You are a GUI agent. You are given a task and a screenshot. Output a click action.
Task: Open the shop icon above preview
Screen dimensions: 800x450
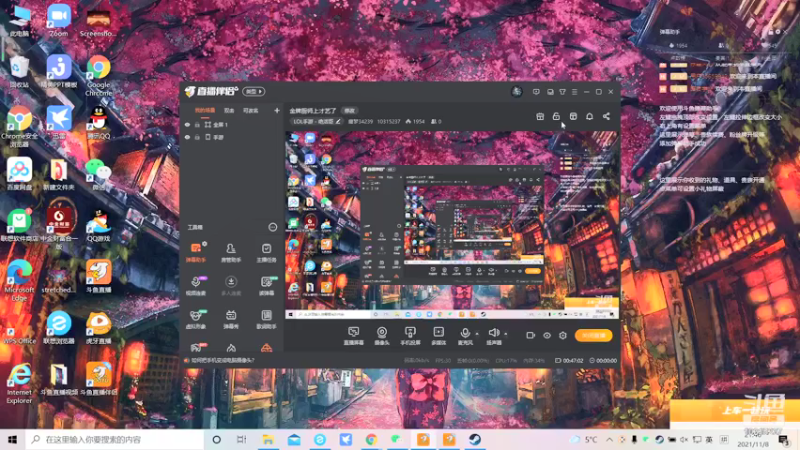click(x=573, y=116)
